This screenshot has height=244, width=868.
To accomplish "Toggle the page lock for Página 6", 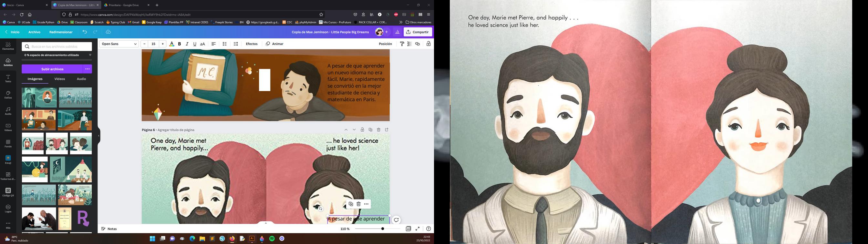I will tap(362, 130).
